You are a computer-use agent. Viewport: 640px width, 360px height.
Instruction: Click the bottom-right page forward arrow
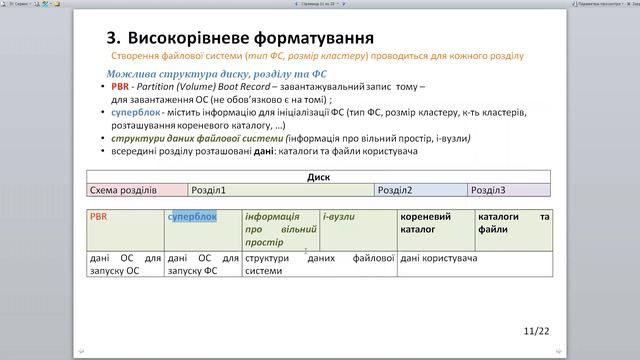(559, 351)
